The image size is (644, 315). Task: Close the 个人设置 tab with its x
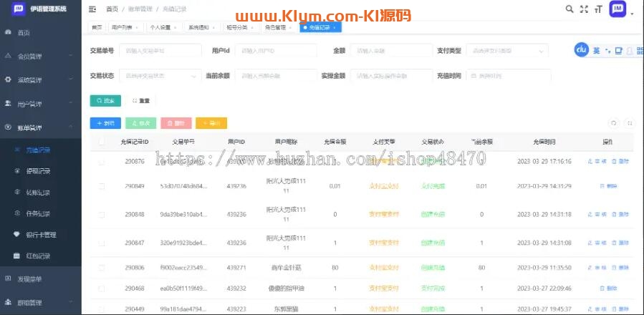175,27
